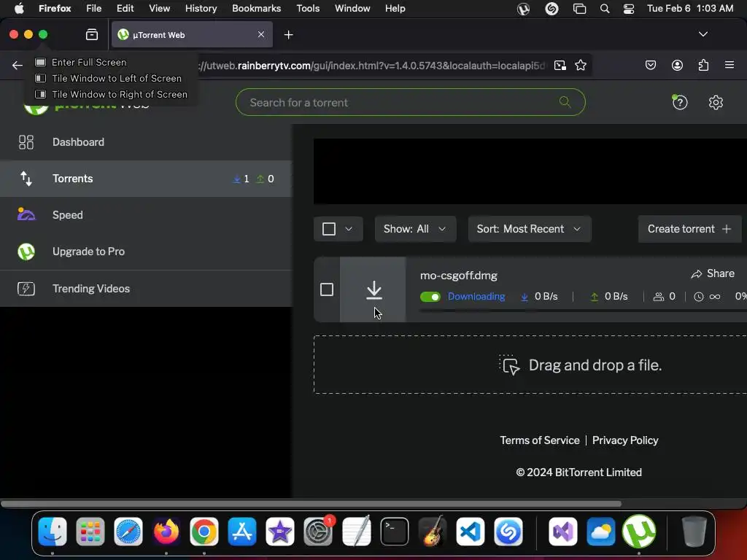The height and width of the screenshot is (560, 747).
Task: Open the µTorrent app in Dock
Action: point(639,532)
